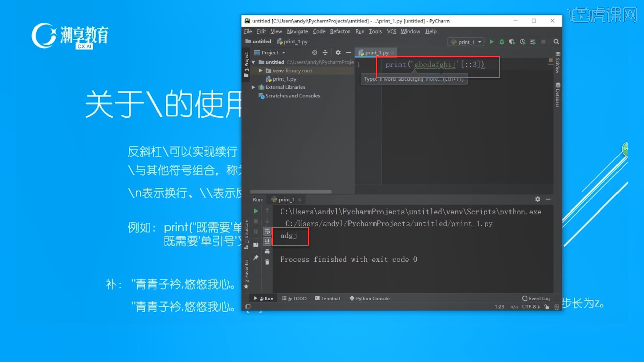Click the up arrow in Run console
Viewport: 644px width, 362px height.
point(267,210)
